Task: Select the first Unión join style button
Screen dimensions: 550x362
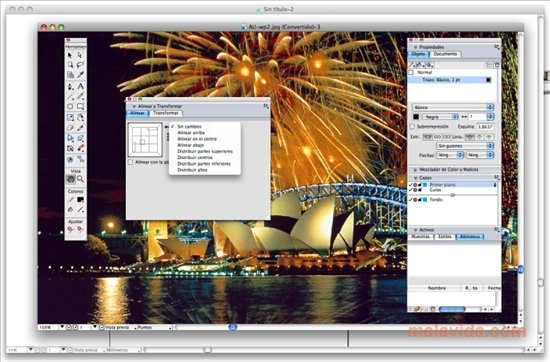Action: click(x=470, y=137)
